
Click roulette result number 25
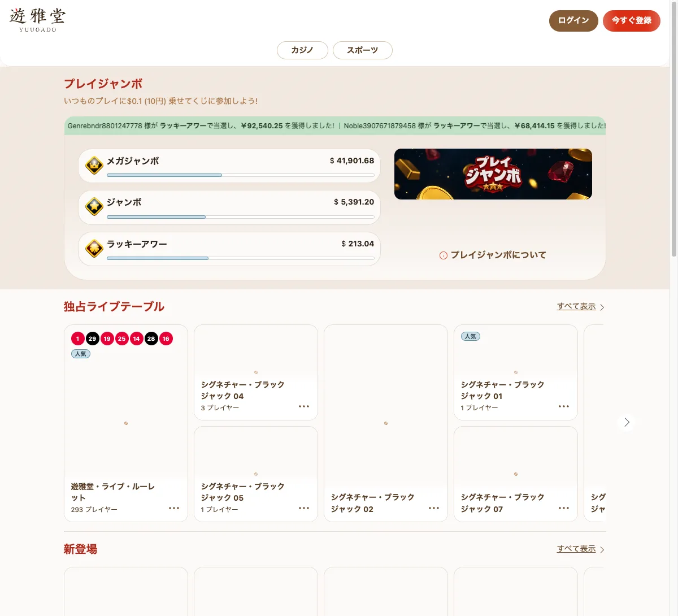(x=122, y=339)
